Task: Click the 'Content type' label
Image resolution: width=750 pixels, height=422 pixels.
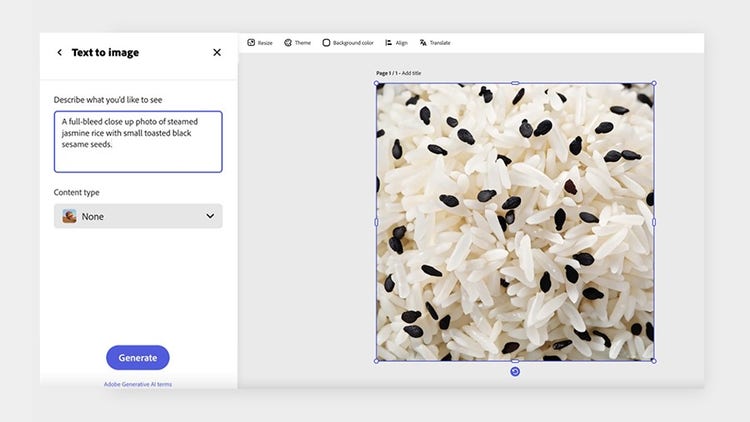Action: coord(77,192)
